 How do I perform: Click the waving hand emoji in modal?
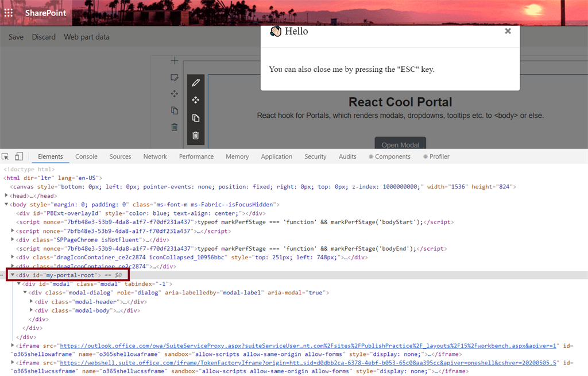coord(276,31)
